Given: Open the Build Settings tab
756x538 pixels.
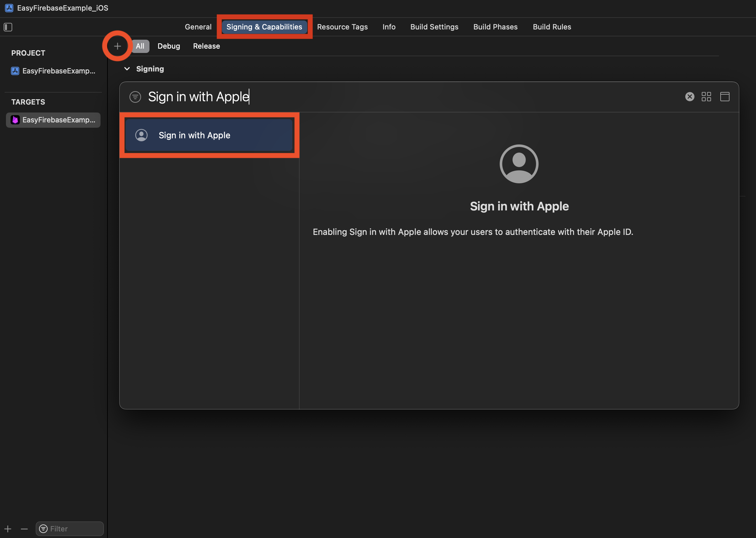Looking at the screenshot, I should pos(434,27).
